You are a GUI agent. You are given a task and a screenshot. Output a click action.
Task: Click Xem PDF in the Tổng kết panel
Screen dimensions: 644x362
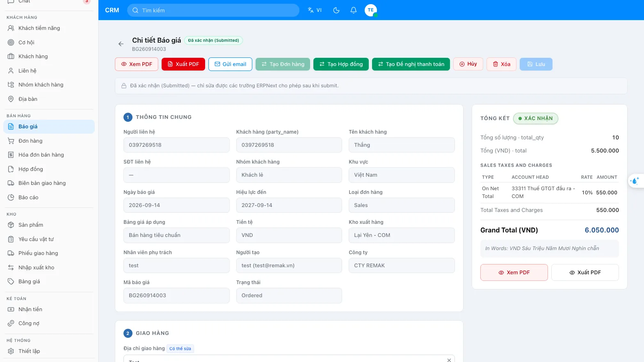[514, 273]
